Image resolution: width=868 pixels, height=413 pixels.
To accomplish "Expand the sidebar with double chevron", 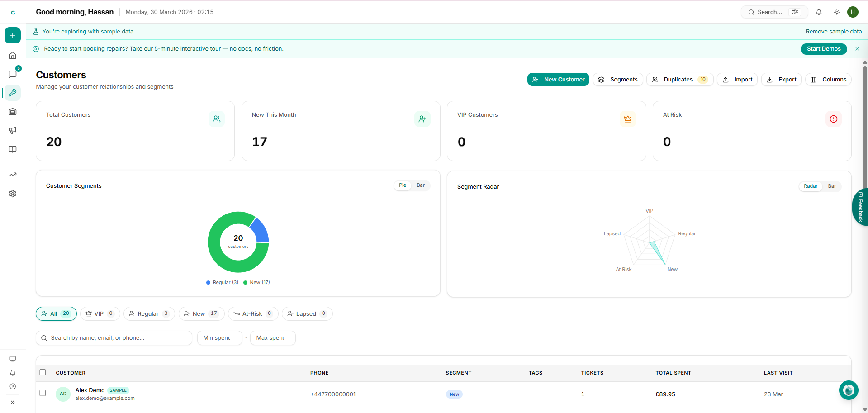I will point(13,402).
